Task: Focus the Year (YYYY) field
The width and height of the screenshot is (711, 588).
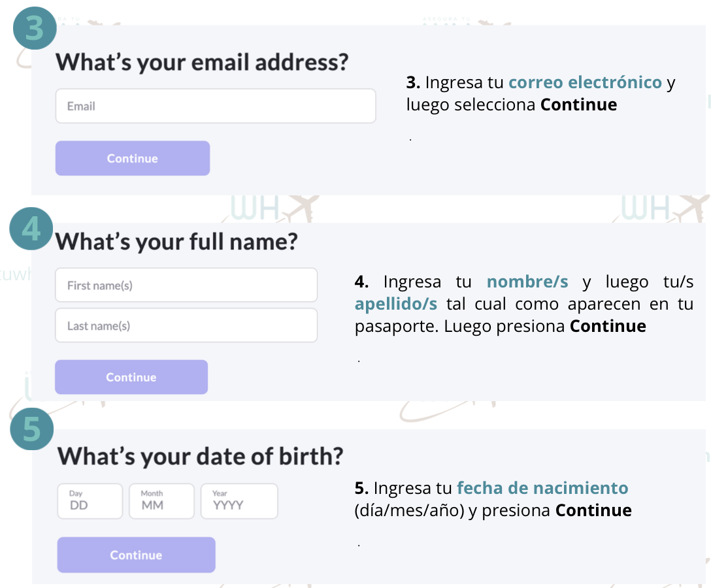Action: pos(239,501)
